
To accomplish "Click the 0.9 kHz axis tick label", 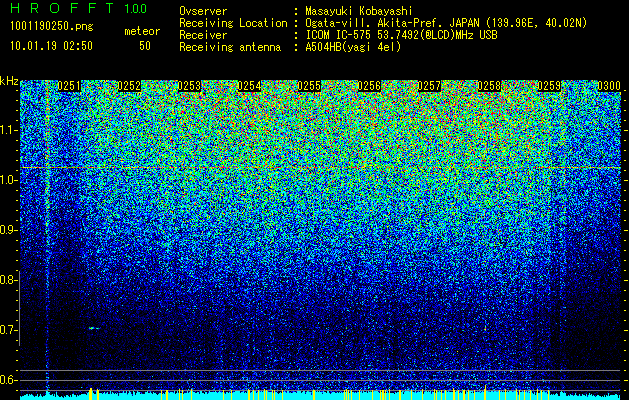I will point(8,230).
